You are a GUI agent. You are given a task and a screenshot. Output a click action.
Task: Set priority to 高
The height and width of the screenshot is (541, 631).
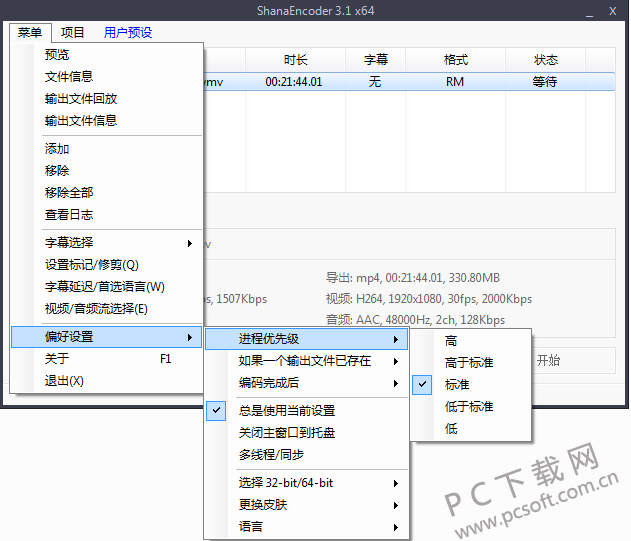click(471, 341)
